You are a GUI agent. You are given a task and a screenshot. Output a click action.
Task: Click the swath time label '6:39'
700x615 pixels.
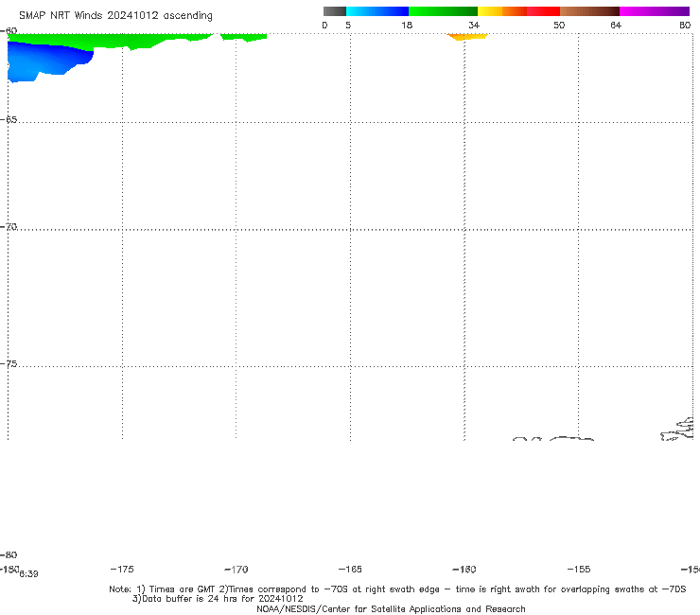28,574
